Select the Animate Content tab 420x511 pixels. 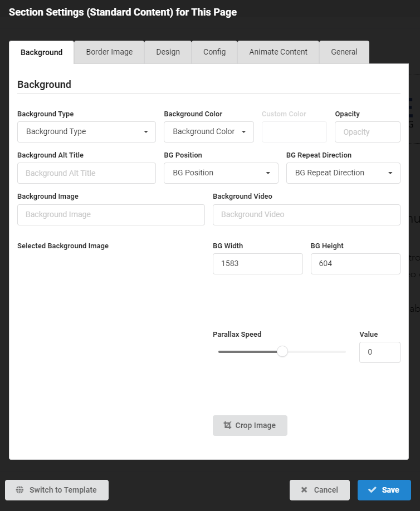coord(278,52)
